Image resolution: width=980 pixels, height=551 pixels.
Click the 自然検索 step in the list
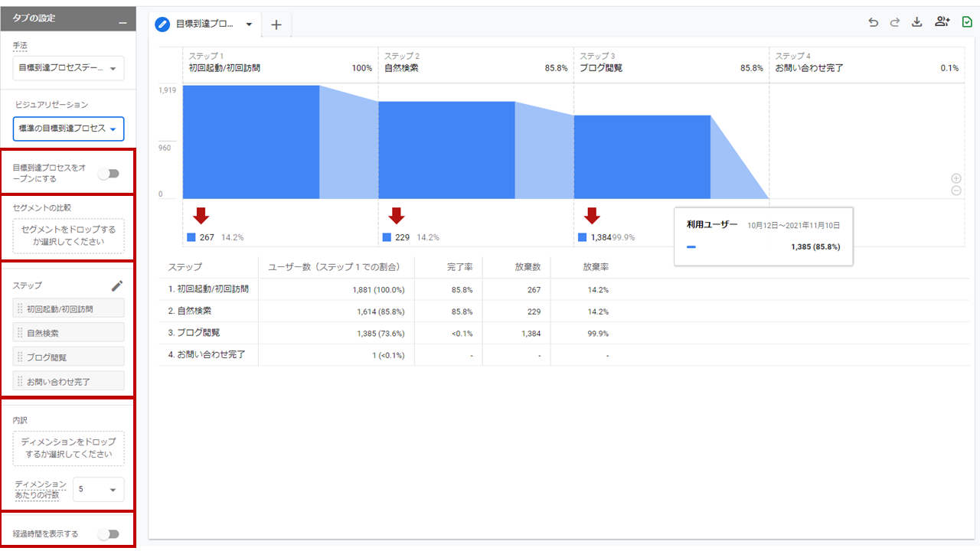[x=68, y=331]
